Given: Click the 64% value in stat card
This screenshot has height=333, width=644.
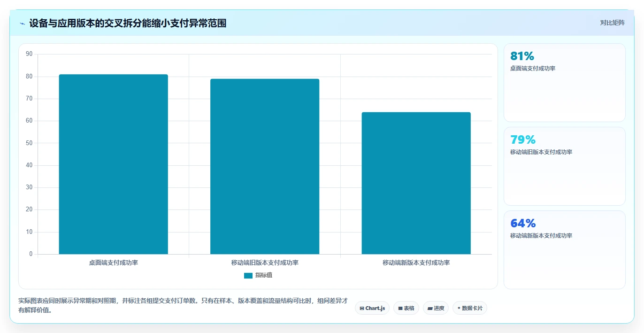Looking at the screenshot, I should (x=522, y=224).
